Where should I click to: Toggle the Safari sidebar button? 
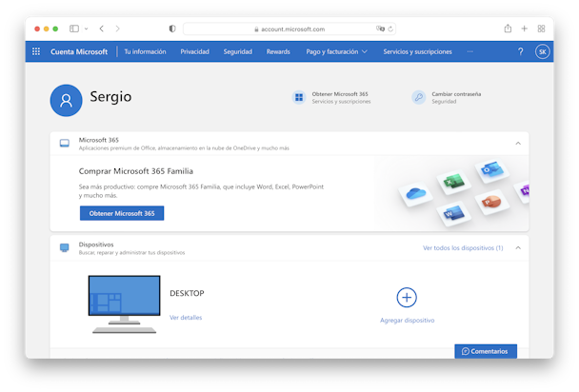pos(74,29)
